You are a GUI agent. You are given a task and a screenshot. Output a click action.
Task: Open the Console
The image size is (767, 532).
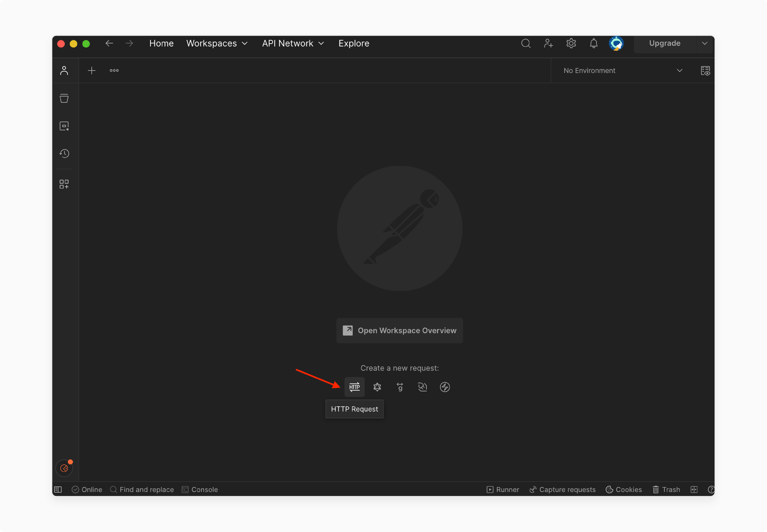[x=200, y=489]
